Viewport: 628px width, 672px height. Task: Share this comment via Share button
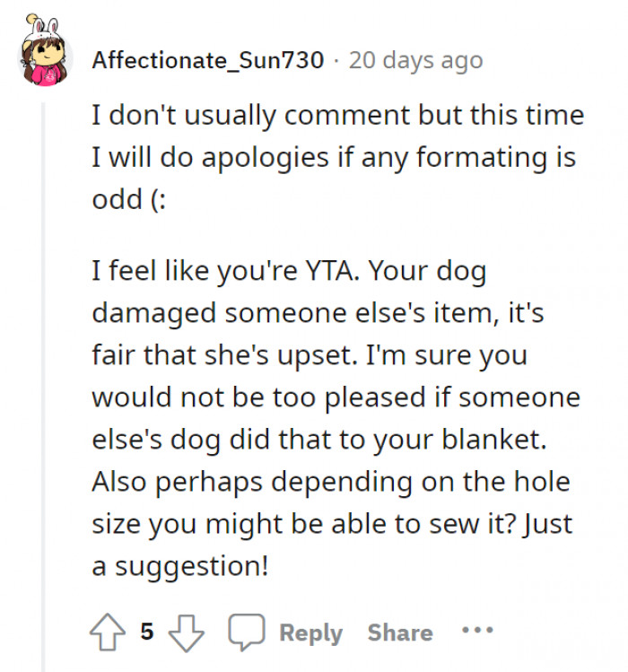pos(399,633)
